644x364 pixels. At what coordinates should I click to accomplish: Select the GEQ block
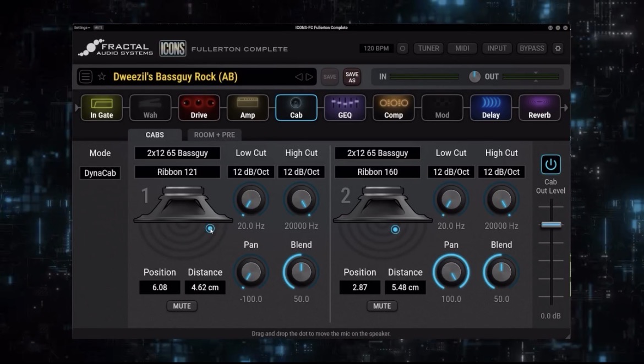(x=345, y=108)
